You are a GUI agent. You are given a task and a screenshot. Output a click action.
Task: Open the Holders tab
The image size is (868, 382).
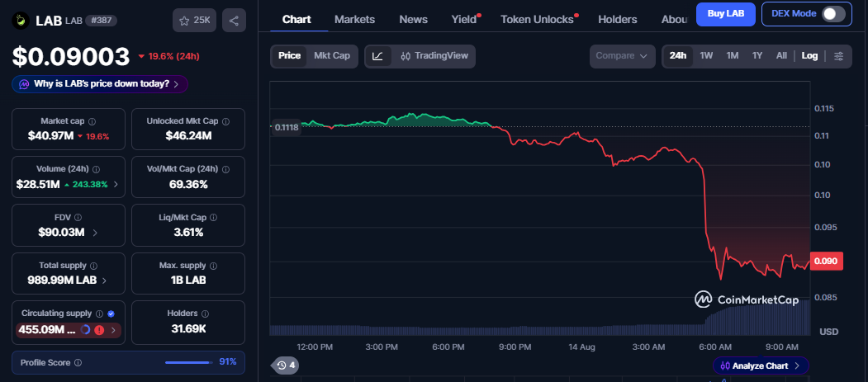pyautogui.click(x=618, y=19)
